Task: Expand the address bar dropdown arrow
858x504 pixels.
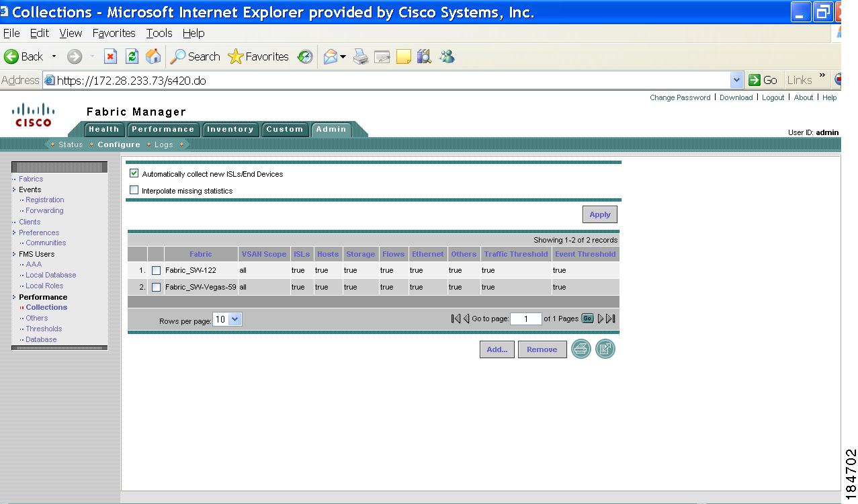Action: coord(736,80)
